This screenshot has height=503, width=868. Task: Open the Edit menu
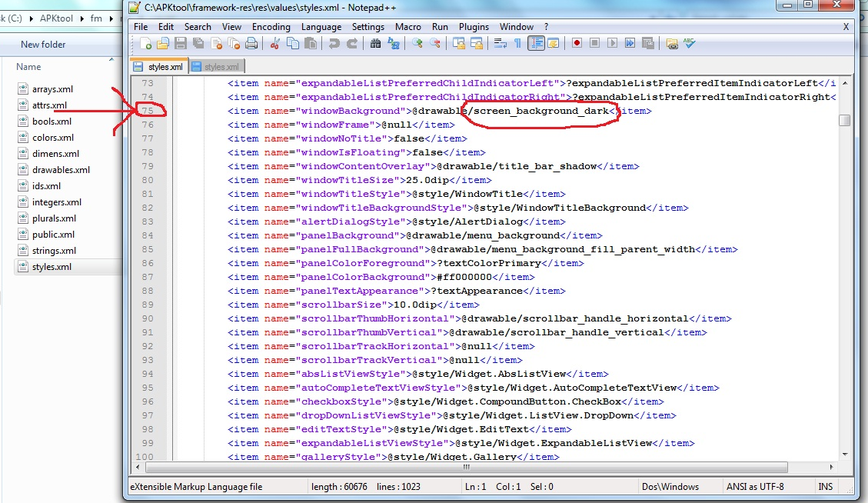(165, 27)
